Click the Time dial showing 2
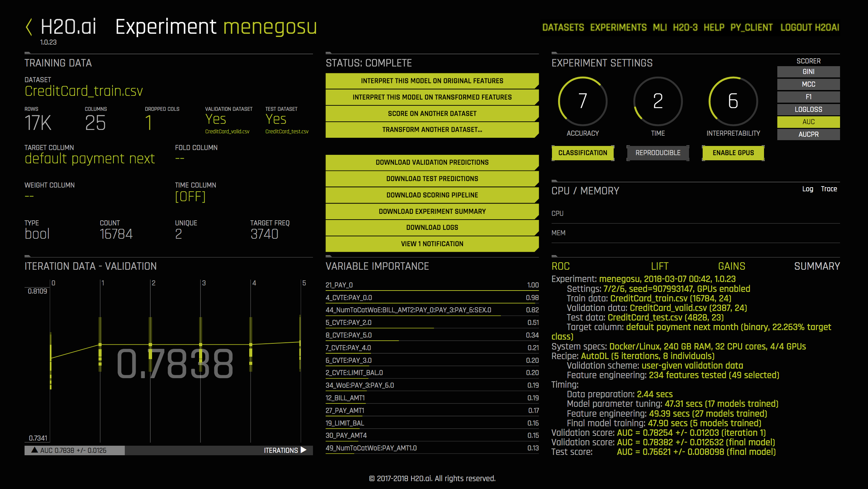 coord(658,101)
